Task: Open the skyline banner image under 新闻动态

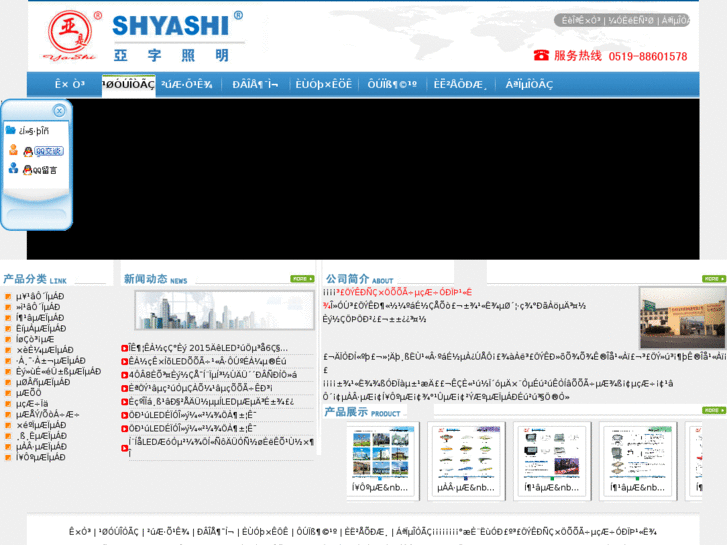Action: 224,310
